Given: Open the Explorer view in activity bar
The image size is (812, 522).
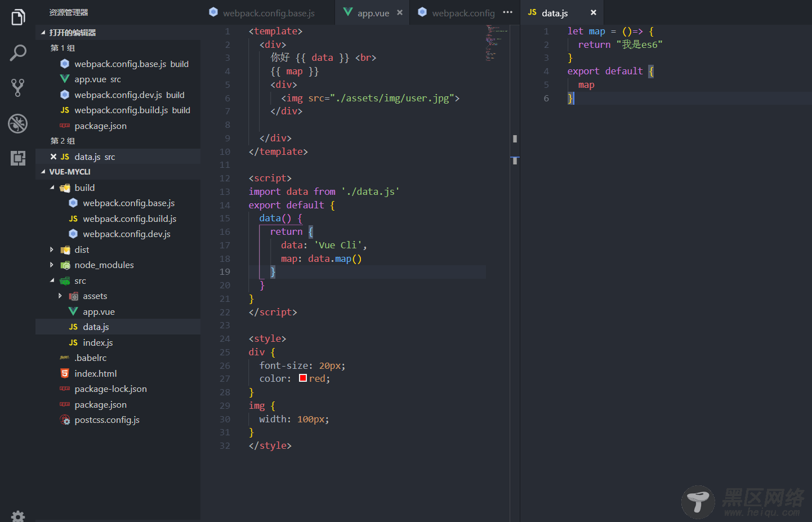Looking at the screenshot, I should (18, 17).
